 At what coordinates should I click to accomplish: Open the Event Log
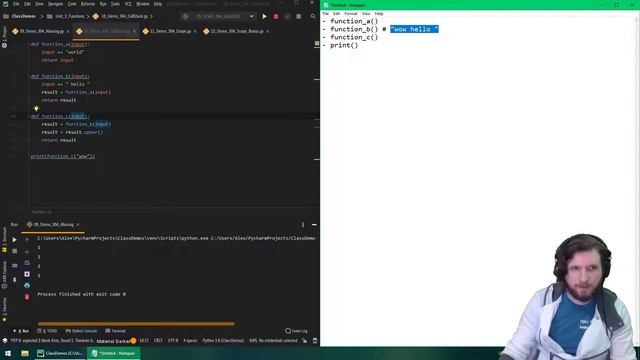[x=296, y=331]
